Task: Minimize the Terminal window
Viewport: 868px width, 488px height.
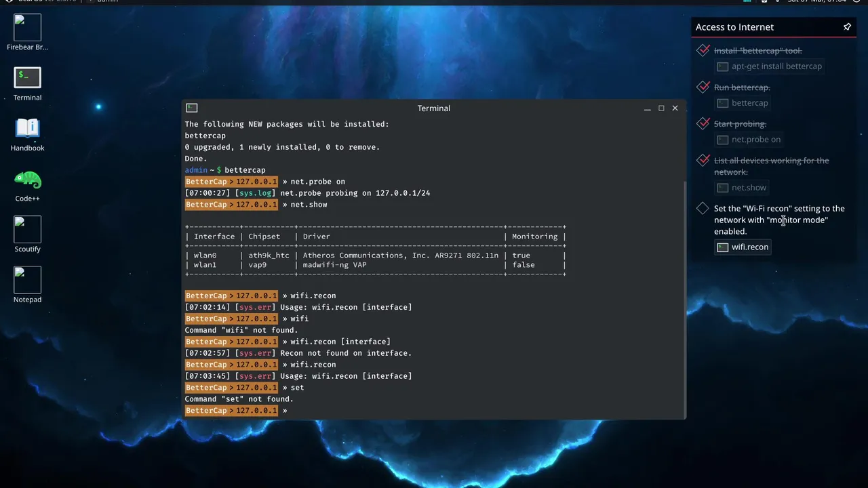Action: (648, 108)
